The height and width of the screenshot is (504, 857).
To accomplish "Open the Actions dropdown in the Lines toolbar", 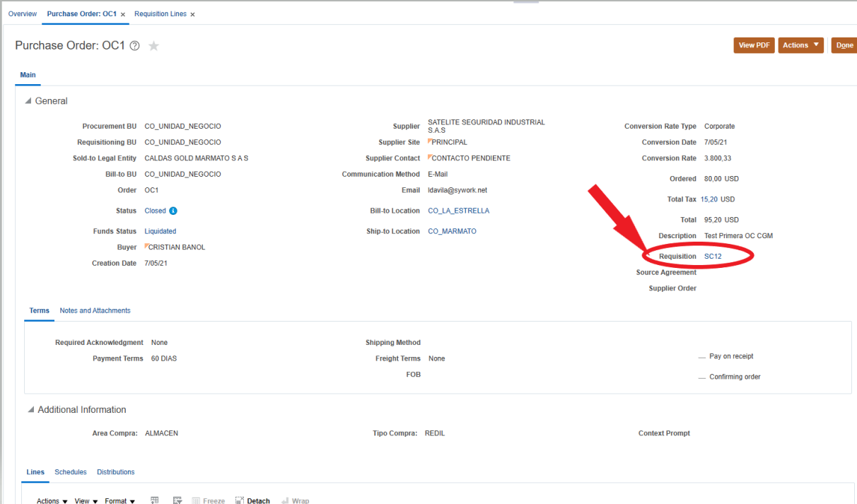I will pos(51,500).
